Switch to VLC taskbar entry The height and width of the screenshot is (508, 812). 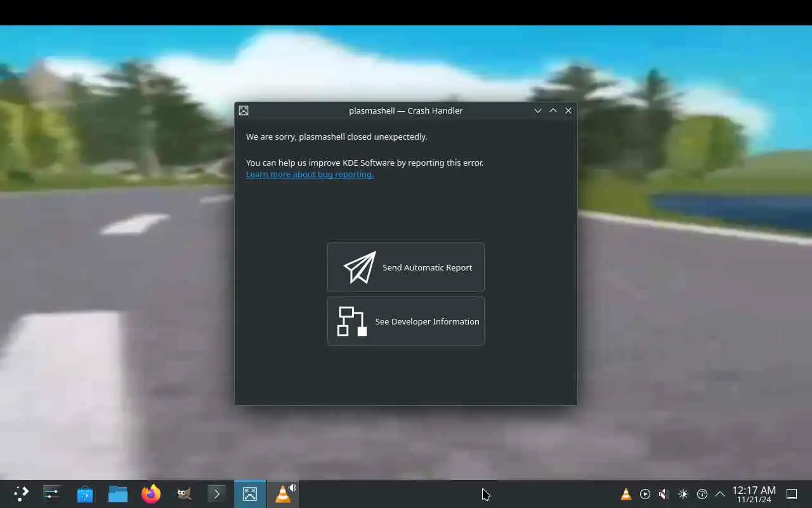coord(283,494)
